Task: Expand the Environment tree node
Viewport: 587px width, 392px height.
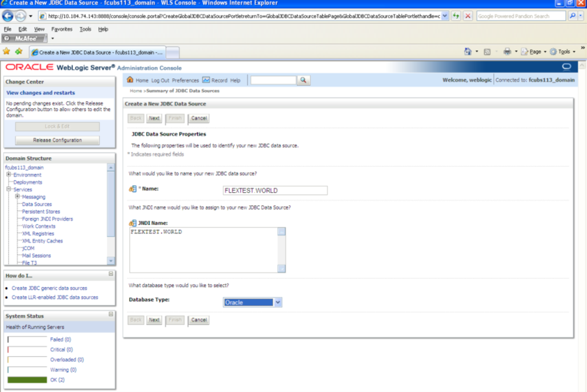Action: (x=9, y=174)
